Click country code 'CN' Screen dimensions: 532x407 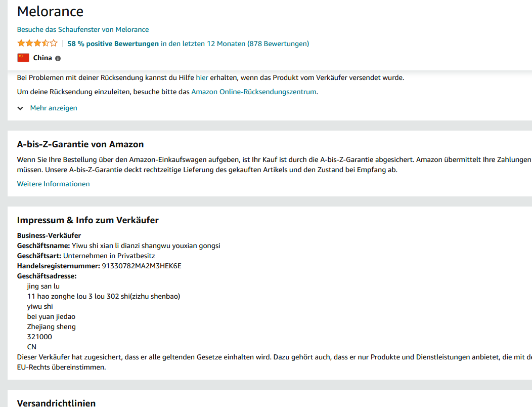[x=31, y=347]
